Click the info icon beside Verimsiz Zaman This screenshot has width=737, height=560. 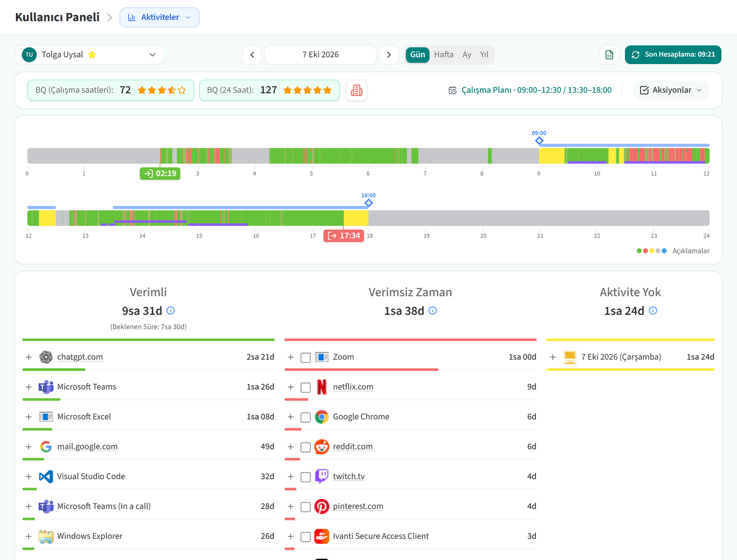(x=433, y=311)
